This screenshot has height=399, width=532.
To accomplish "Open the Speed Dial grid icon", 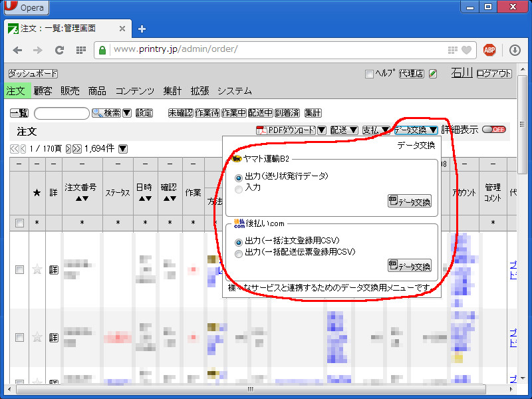I will tap(80, 50).
